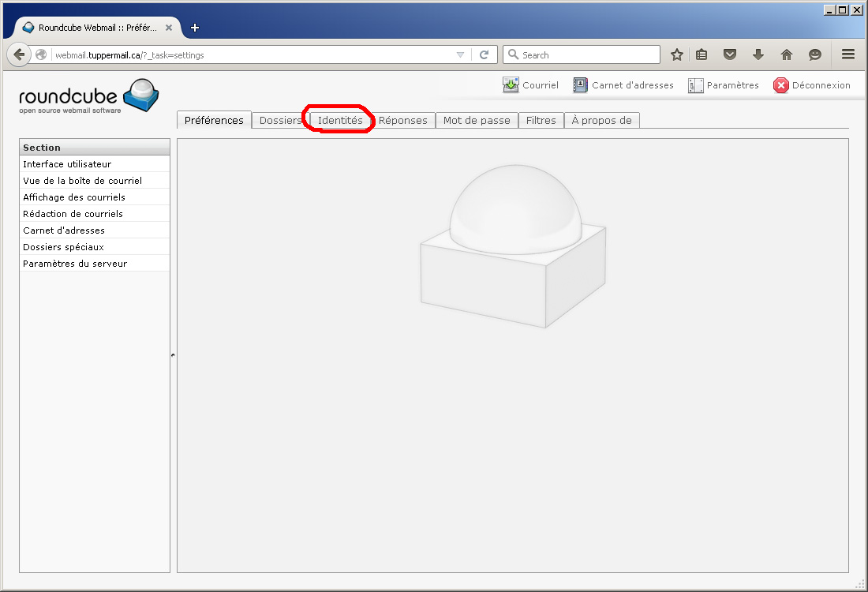Open a new browser tab

pos(195,28)
